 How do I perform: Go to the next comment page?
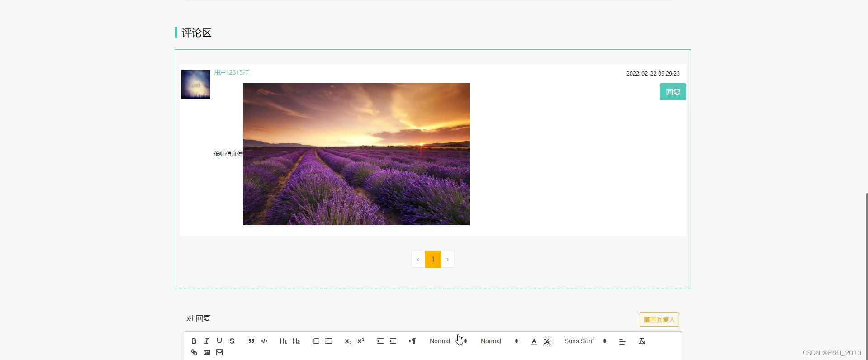pyautogui.click(x=447, y=259)
